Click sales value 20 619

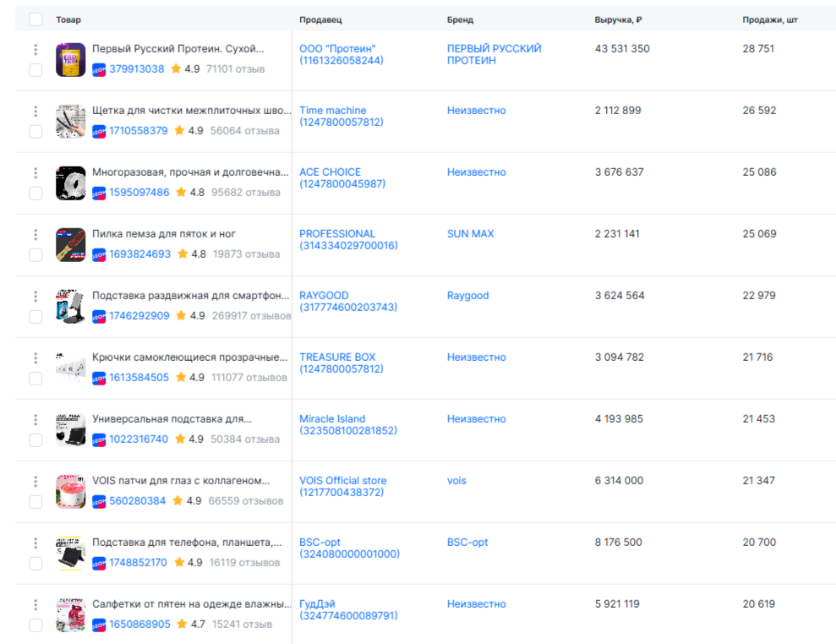(x=759, y=604)
